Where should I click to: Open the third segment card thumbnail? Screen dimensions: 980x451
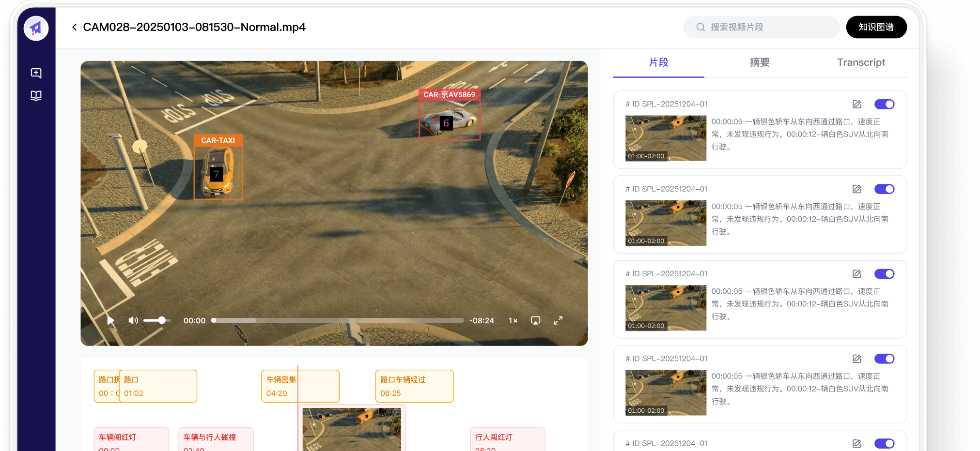coord(666,308)
